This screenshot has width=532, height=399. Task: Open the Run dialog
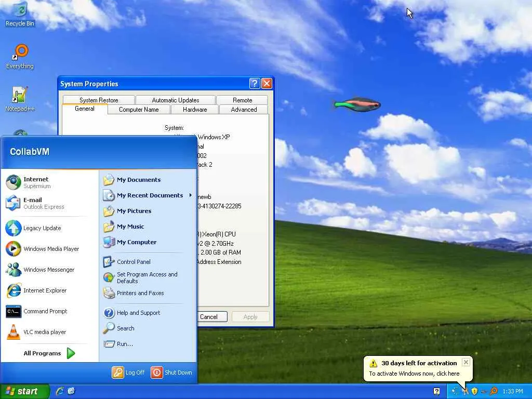click(148, 344)
